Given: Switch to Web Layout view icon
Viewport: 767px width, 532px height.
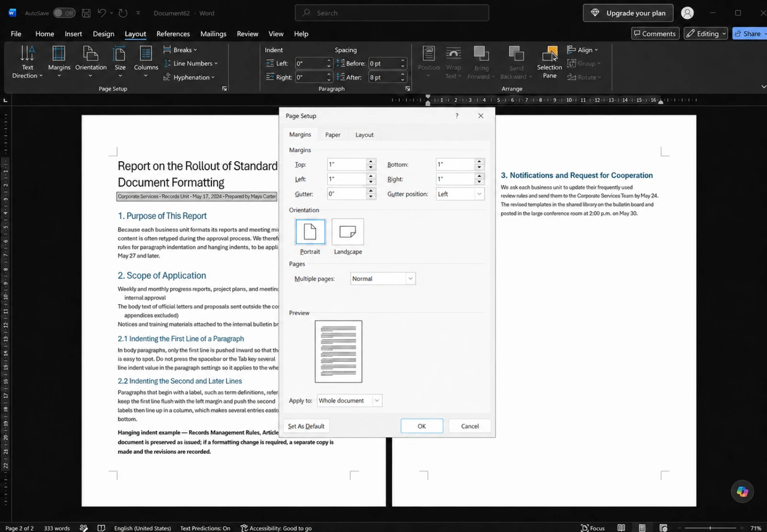Looking at the screenshot, I should pos(663,528).
